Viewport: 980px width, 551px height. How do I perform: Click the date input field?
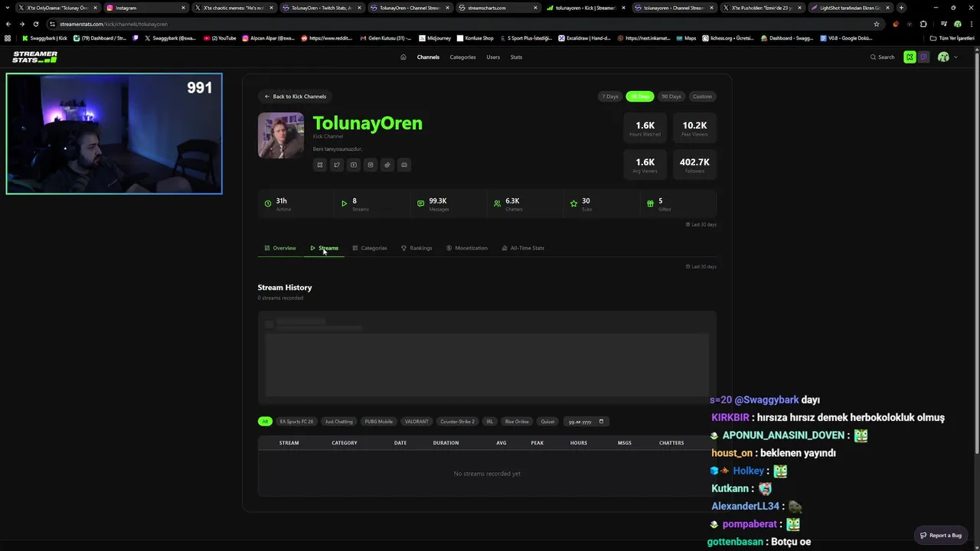586,422
